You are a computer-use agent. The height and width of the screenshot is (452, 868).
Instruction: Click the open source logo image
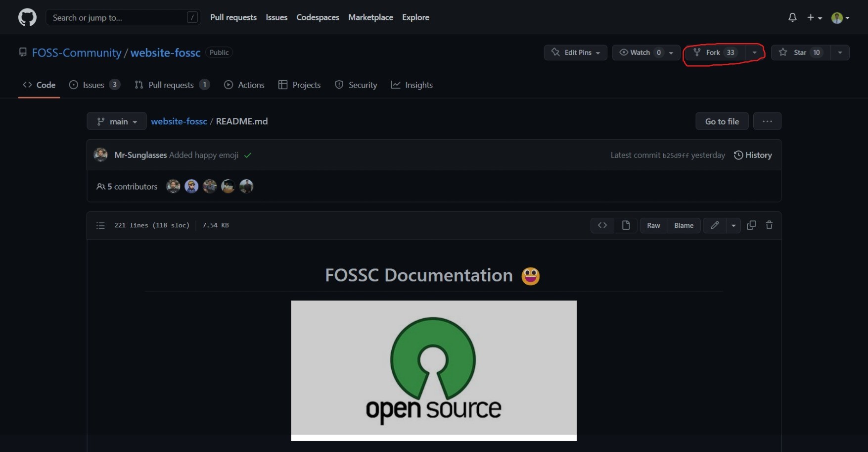(434, 370)
